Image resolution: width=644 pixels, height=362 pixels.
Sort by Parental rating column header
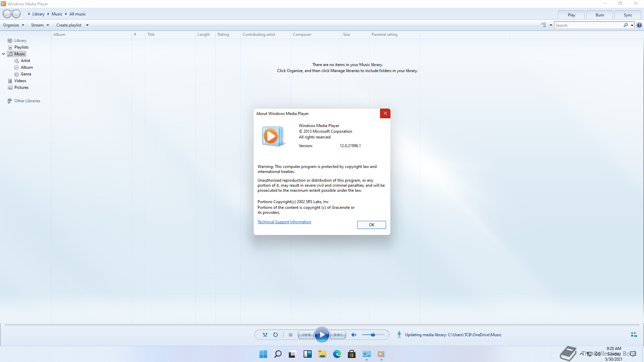pos(394,35)
